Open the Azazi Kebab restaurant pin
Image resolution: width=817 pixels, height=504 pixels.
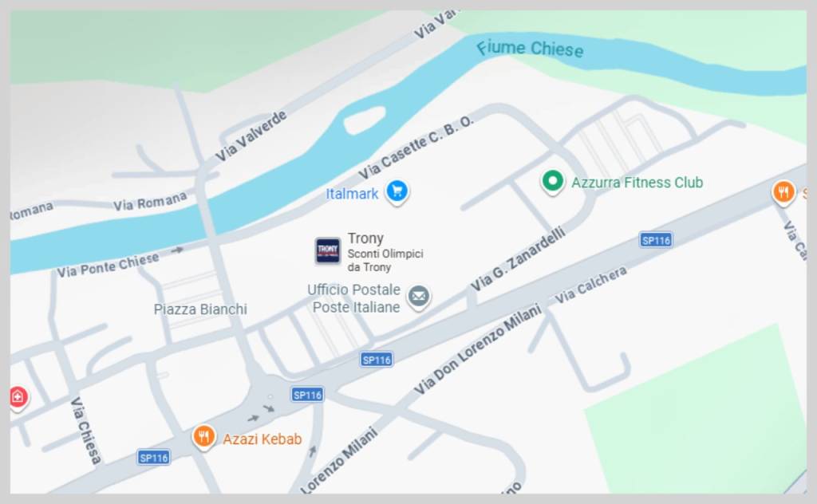(203, 437)
